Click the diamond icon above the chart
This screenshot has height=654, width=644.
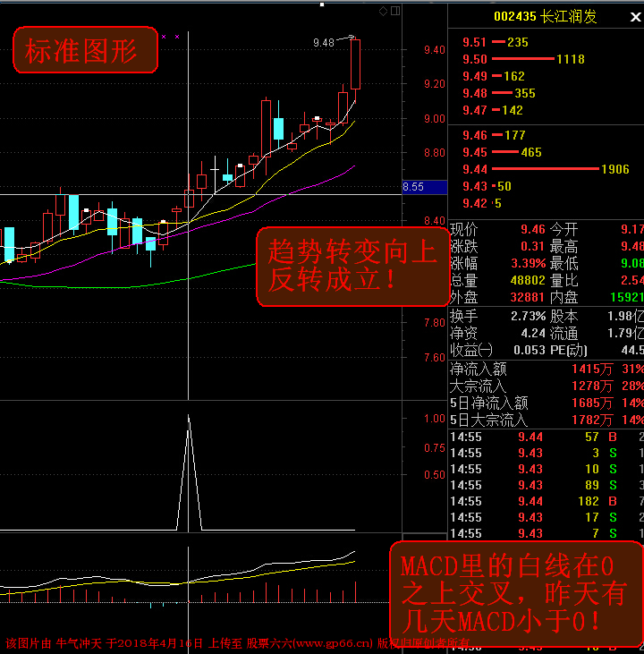pyautogui.click(x=383, y=12)
